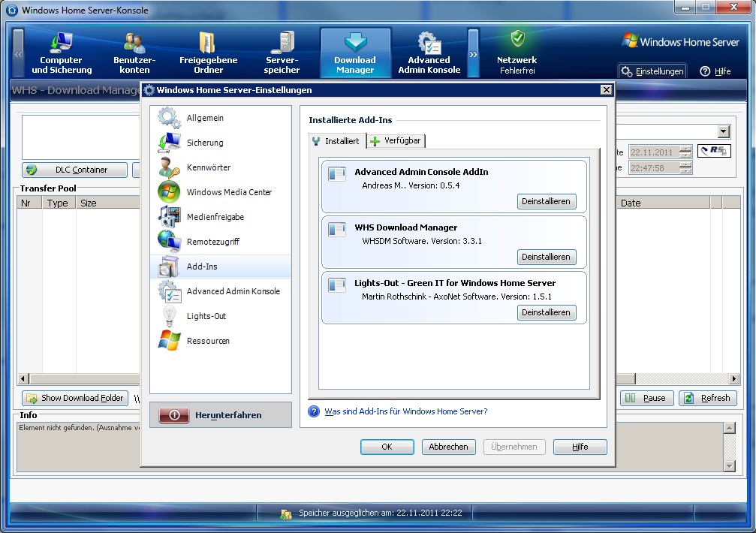
Task: Switch to Verfügbar tab
Action: [x=396, y=140]
